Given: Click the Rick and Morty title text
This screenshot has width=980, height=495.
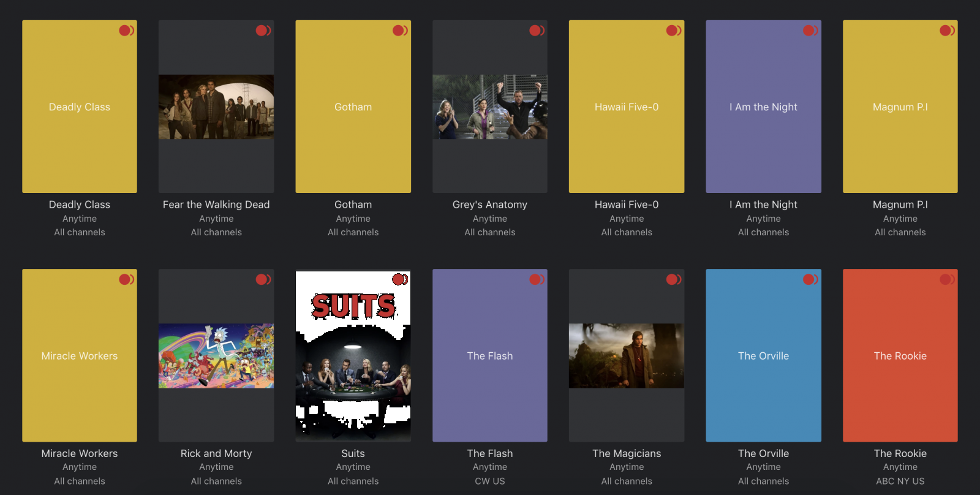Looking at the screenshot, I should click(216, 453).
